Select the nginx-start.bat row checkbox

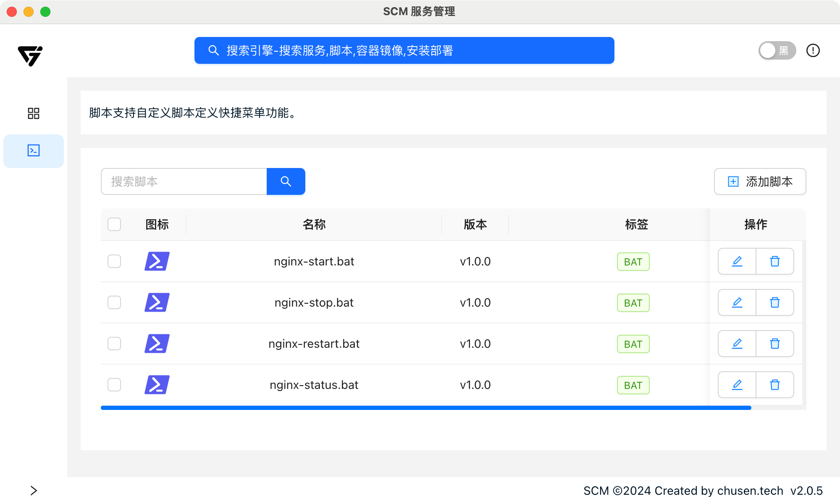click(114, 261)
